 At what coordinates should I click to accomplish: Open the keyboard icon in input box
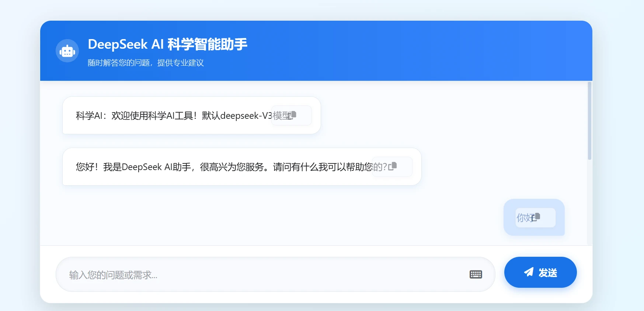coord(476,274)
